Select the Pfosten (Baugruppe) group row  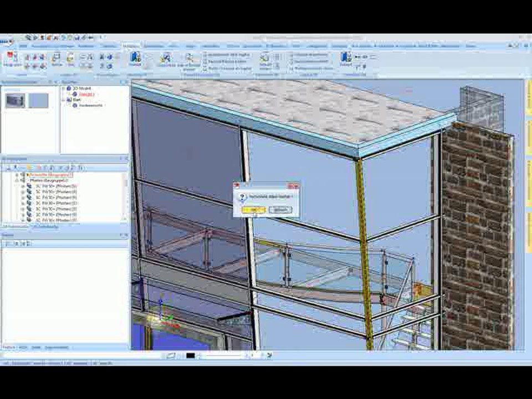(x=49, y=181)
